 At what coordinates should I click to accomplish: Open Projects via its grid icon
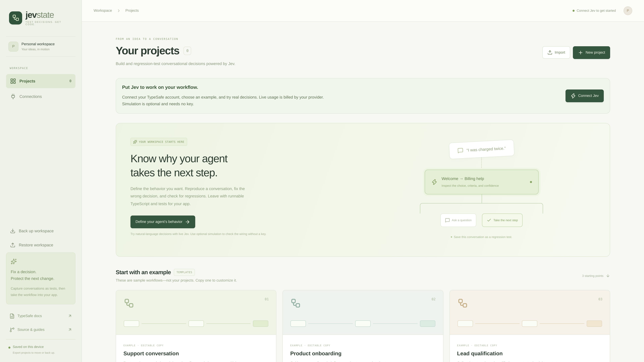pos(13,81)
